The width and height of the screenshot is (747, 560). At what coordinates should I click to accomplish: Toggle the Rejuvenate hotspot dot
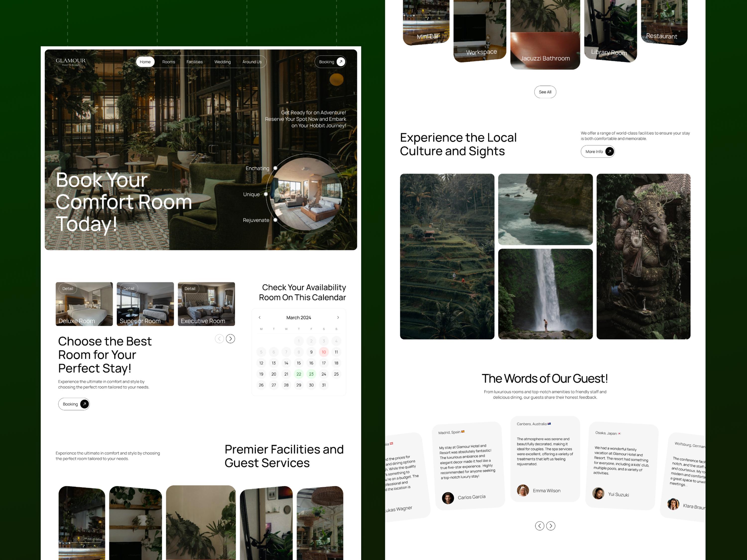coord(276,221)
